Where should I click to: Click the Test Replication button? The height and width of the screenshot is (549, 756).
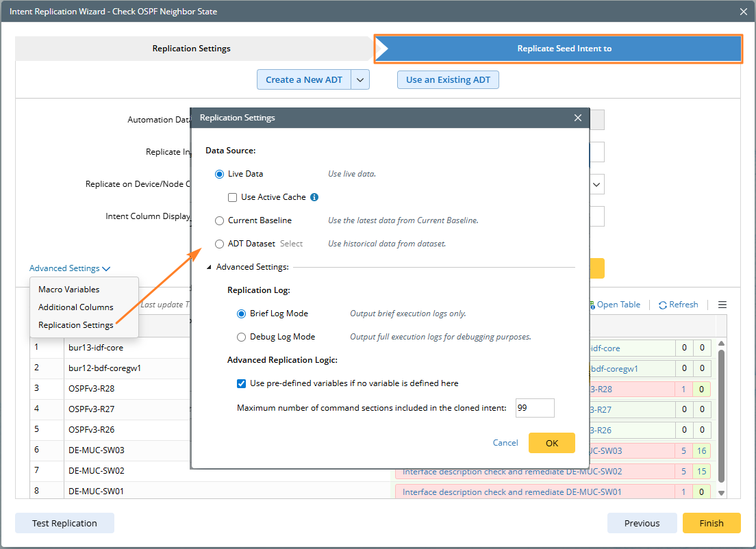64,523
